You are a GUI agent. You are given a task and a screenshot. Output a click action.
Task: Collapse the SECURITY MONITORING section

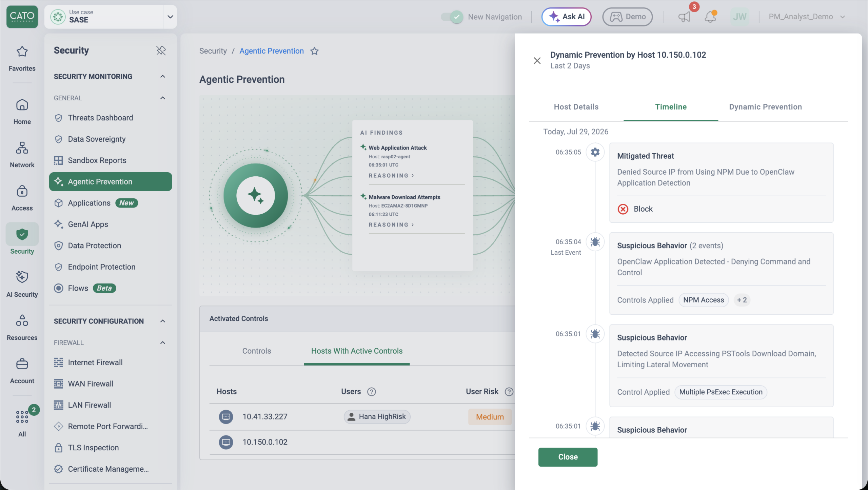[x=163, y=76]
